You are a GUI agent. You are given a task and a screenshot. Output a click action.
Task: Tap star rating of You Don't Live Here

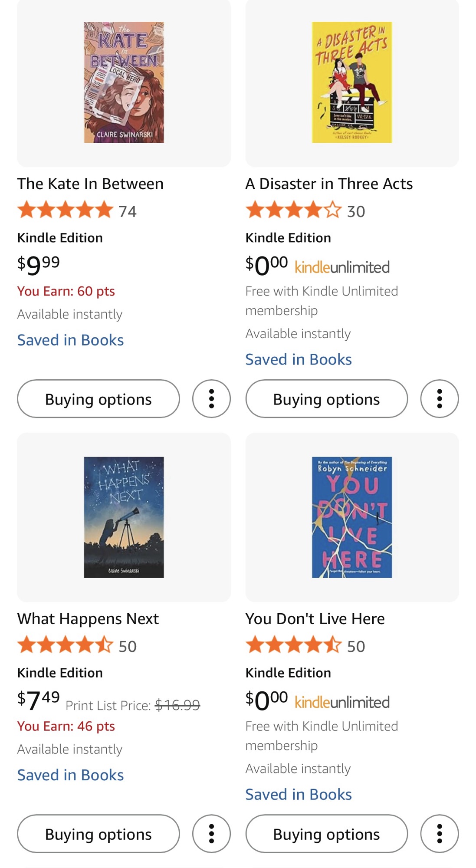[293, 645]
